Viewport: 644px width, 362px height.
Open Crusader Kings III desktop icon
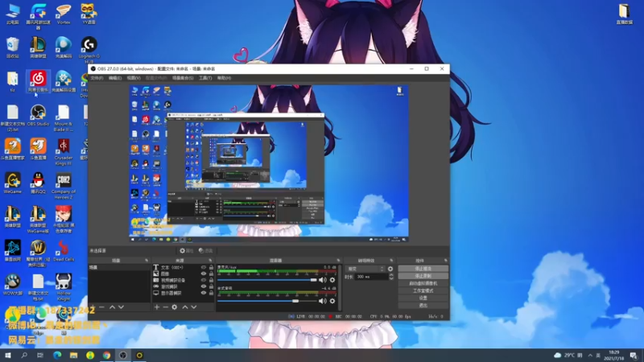pyautogui.click(x=64, y=152)
